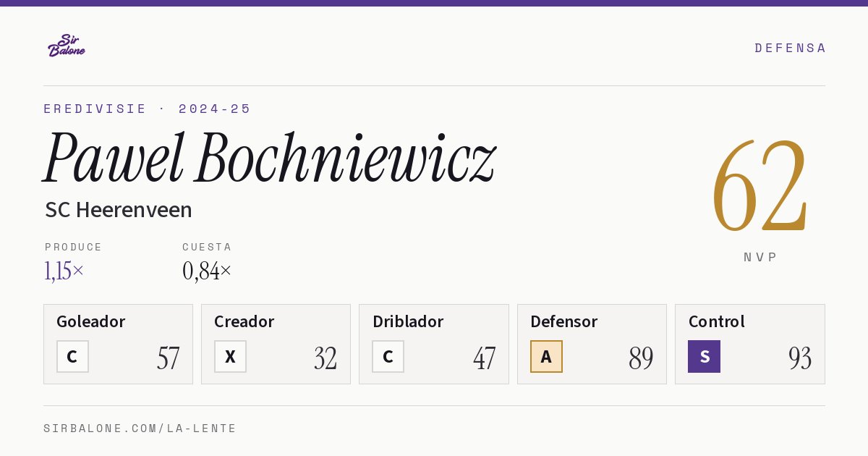Click the Creador score 32
The height and width of the screenshot is (456, 868).
click(x=325, y=358)
